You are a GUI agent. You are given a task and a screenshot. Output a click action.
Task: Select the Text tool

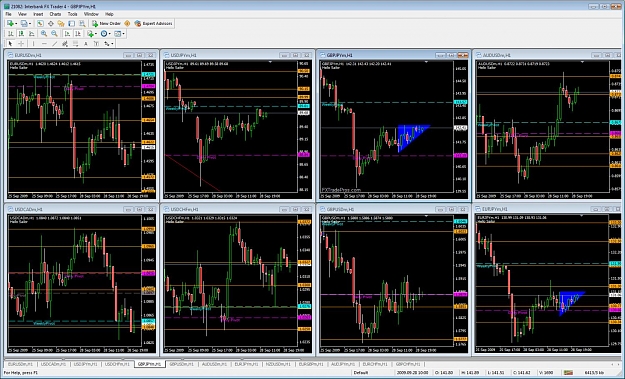pyautogui.click(x=86, y=43)
